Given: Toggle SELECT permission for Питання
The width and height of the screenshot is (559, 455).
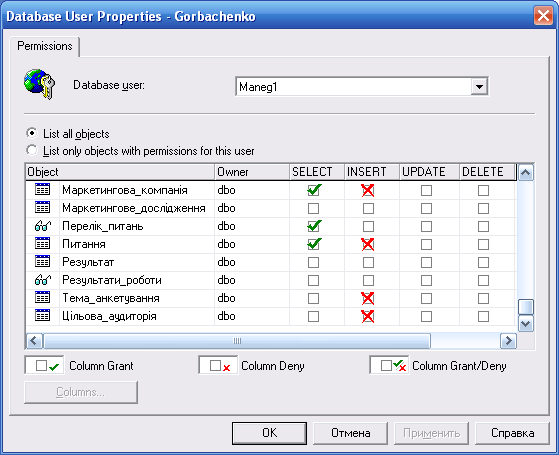Looking at the screenshot, I should tap(313, 244).
